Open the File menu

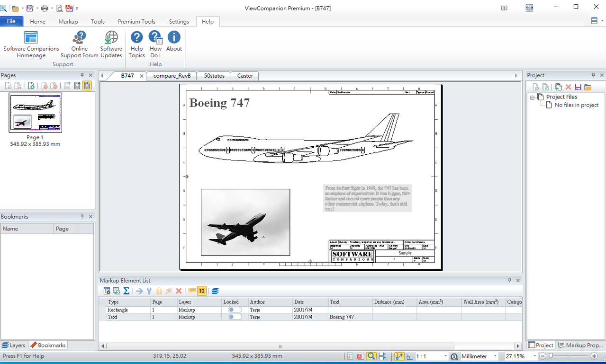click(11, 21)
